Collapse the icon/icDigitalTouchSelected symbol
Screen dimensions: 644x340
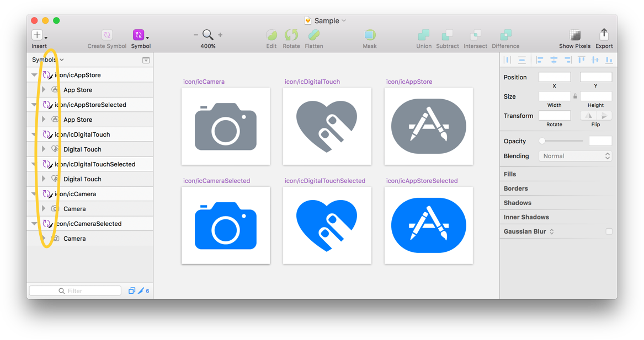pos(34,164)
